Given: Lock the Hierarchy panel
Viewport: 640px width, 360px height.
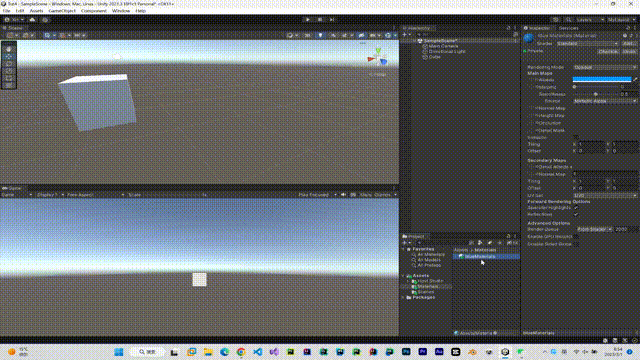Looking at the screenshot, I should [x=508, y=28].
